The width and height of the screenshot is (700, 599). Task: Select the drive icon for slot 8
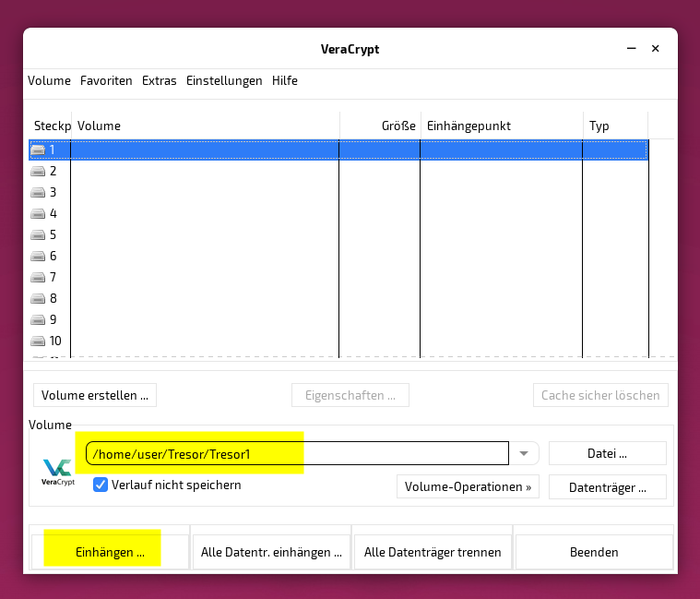pyautogui.click(x=38, y=299)
